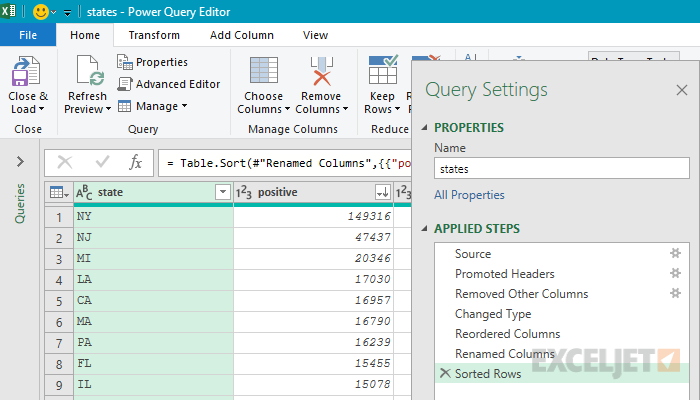This screenshot has width=700, height=400.
Task: Click the Close & Load icon
Action: [26, 71]
